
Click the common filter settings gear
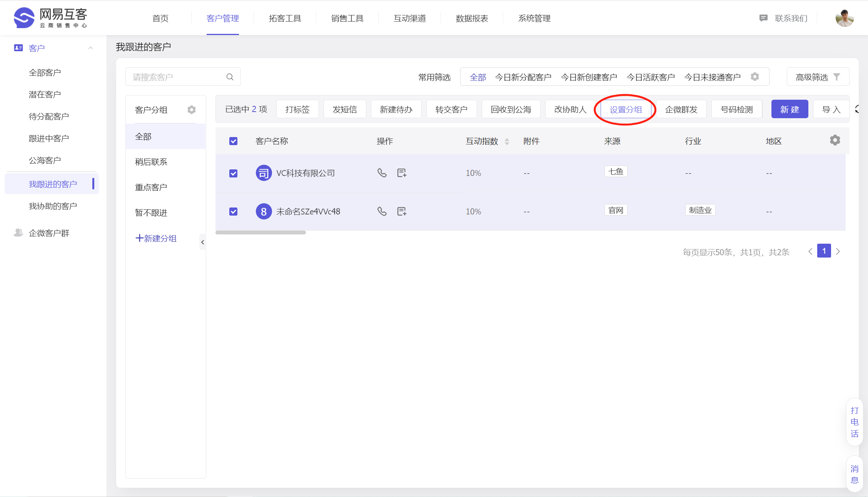755,77
